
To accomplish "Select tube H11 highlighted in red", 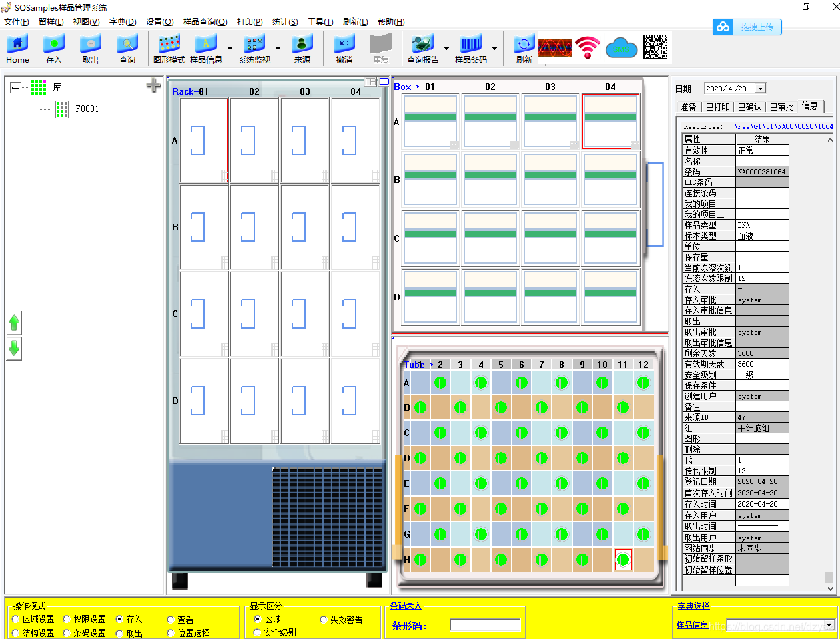I will coord(622,560).
